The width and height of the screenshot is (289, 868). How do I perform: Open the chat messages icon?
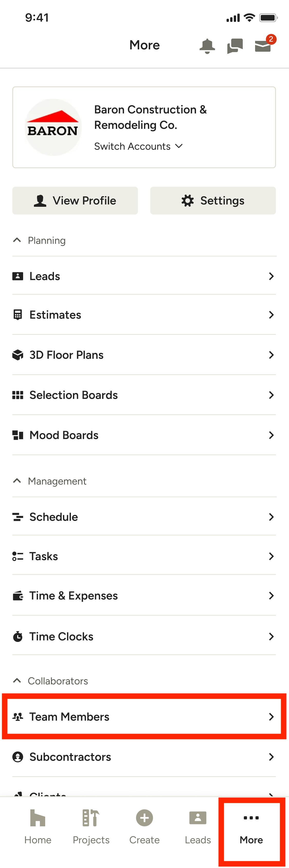tap(235, 46)
